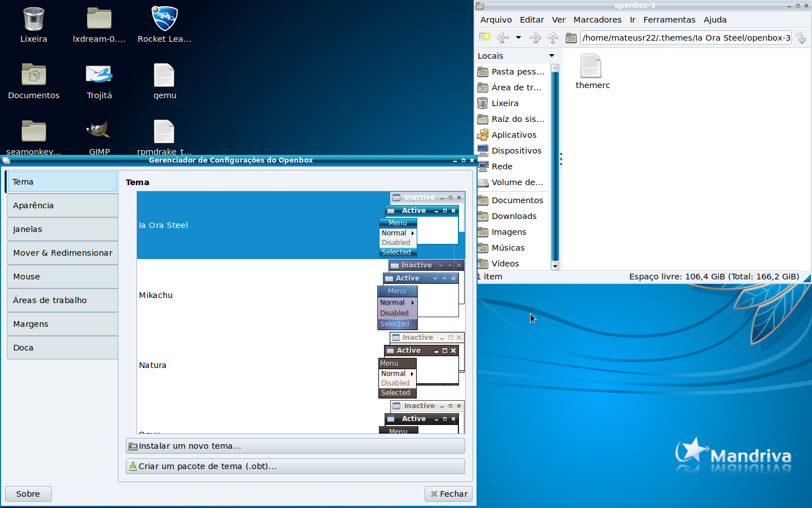The width and height of the screenshot is (812, 508).
Task: Select the seamonkey folder on the desktop
Action: point(34,137)
